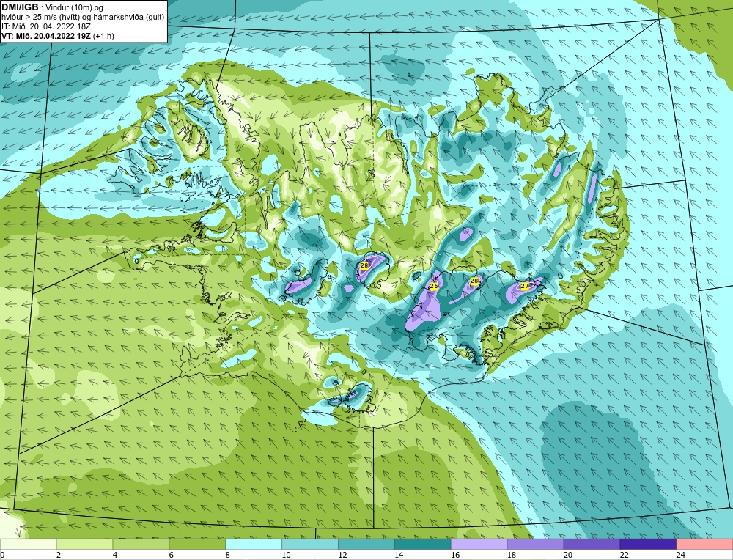Click the westernmost yellow 28 gust label

click(364, 265)
